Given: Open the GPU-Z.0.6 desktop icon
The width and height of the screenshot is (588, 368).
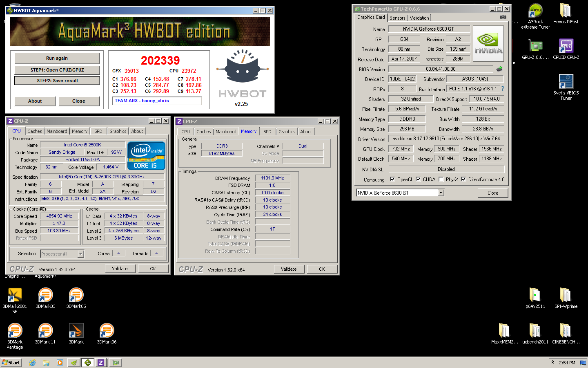Looking at the screenshot, I should pos(535,49).
